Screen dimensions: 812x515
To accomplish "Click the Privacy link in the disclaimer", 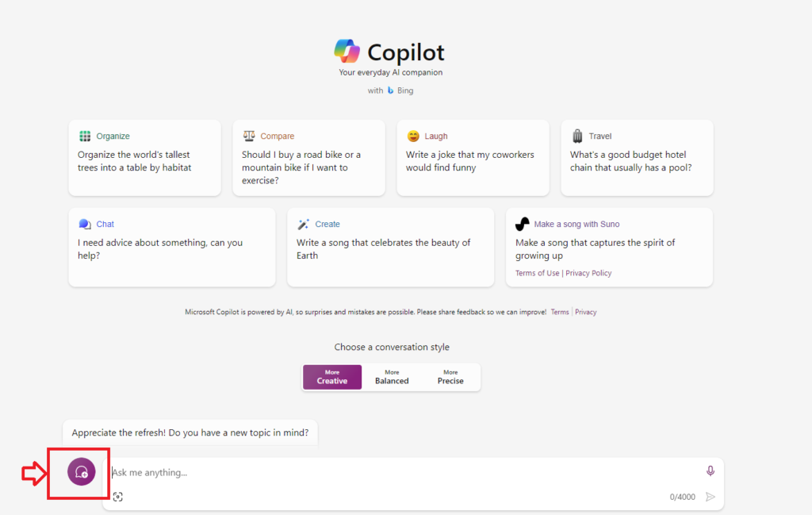I will point(586,312).
